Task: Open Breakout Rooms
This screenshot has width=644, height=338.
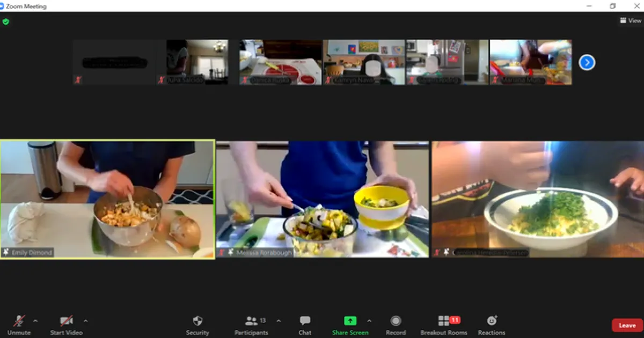Action: (x=443, y=325)
